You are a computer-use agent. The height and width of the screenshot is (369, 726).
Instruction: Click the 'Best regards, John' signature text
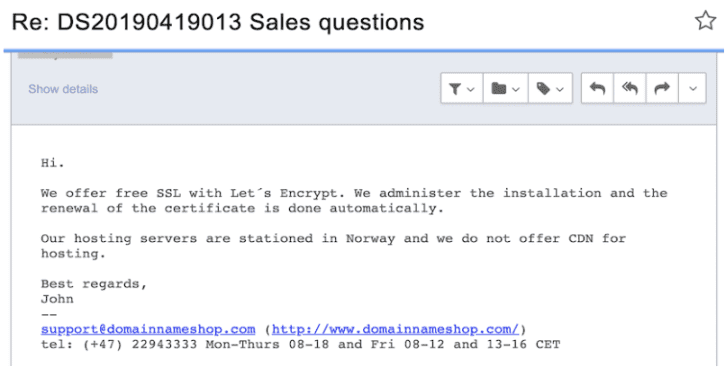[94, 291]
